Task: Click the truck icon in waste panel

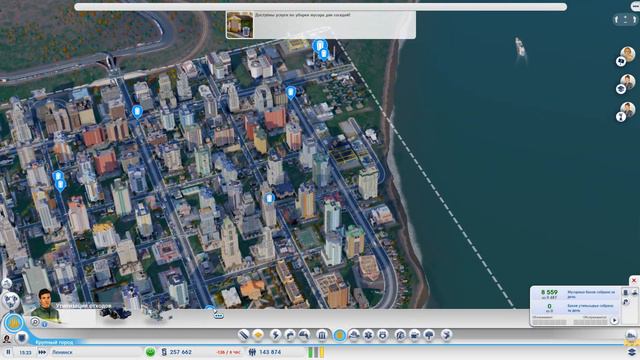Action: point(635,292)
